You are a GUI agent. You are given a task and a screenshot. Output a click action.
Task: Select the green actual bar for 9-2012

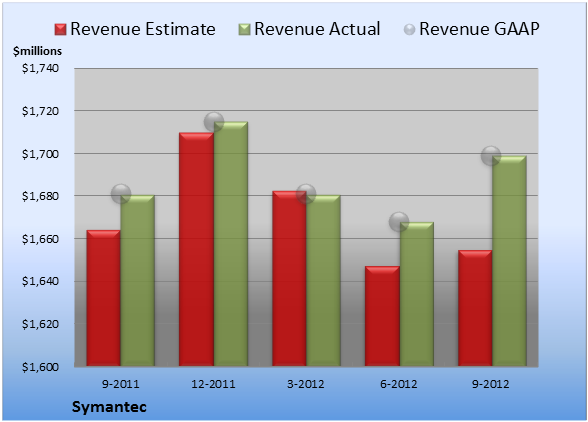tap(509, 261)
